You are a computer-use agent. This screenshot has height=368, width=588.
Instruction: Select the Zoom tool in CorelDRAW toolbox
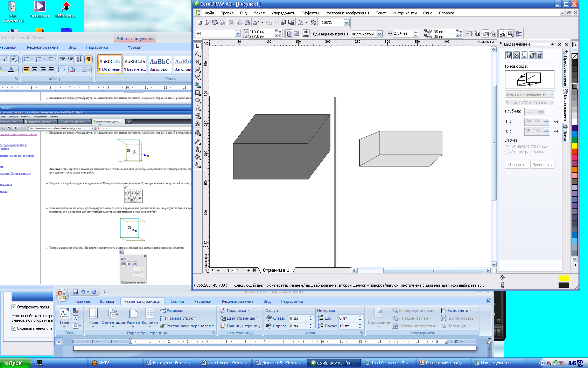[198, 70]
